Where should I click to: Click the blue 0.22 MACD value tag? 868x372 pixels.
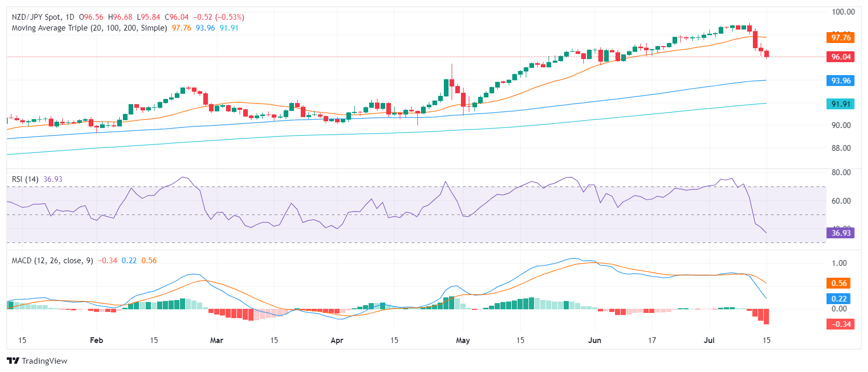coord(839,299)
